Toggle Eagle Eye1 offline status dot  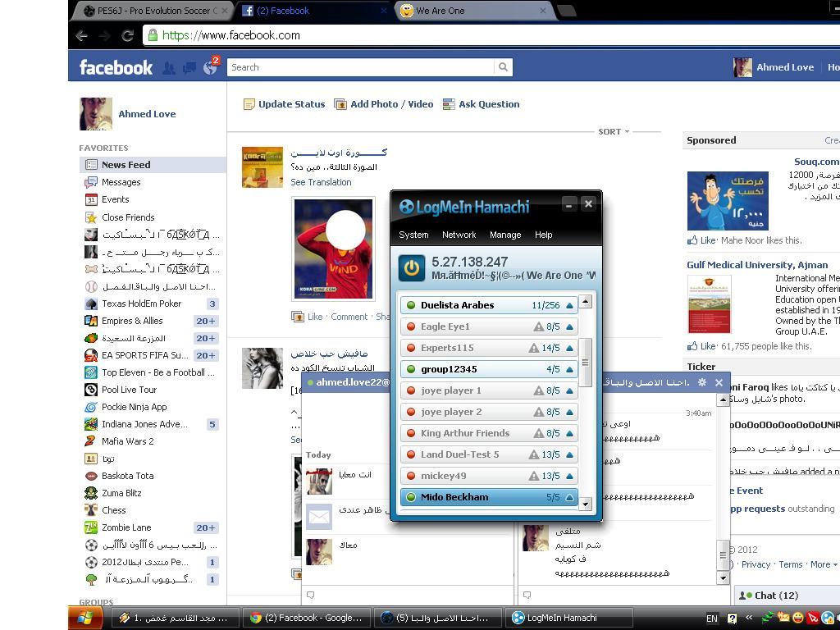pyautogui.click(x=411, y=326)
